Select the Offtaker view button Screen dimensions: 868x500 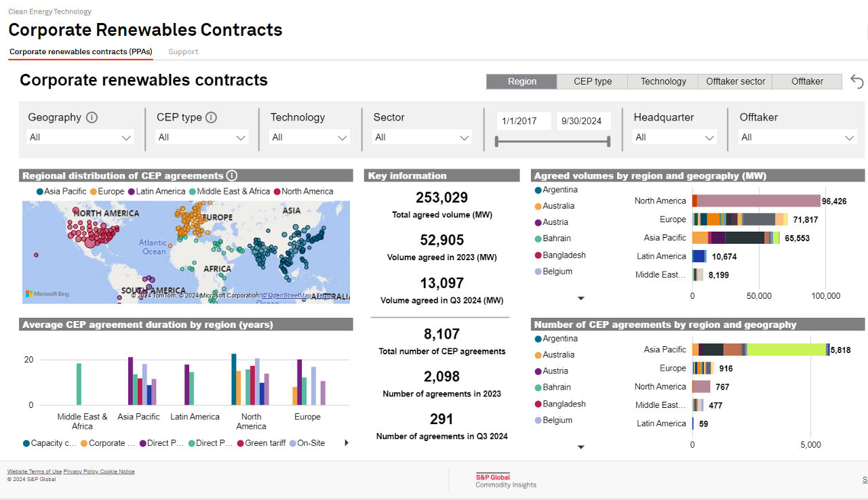click(807, 81)
